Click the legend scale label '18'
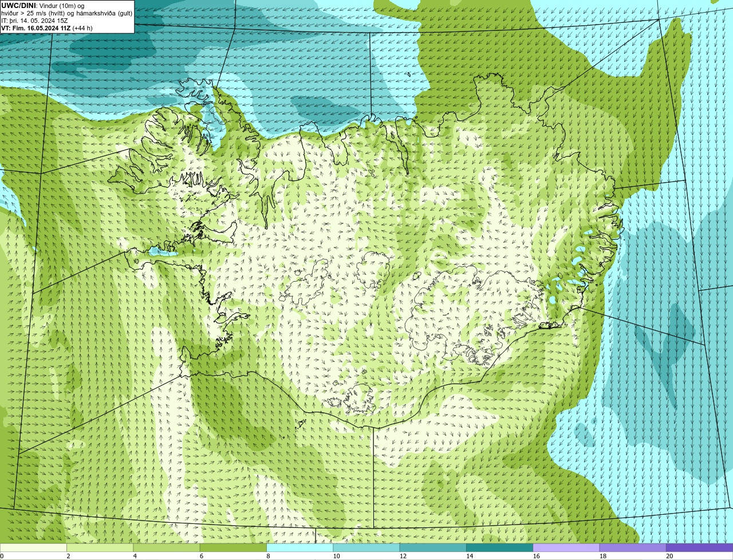 (x=602, y=556)
